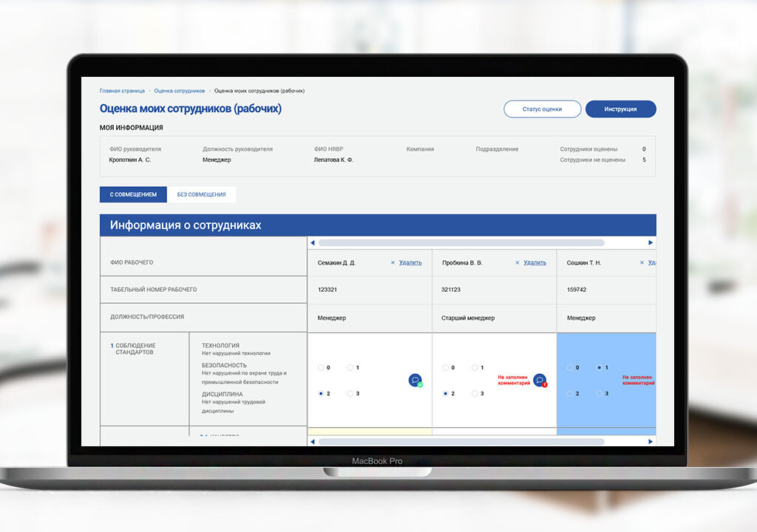The height and width of the screenshot is (532, 757).
Task: Select rating 2 for Семакин Д. Д.
Action: [x=321, y=393]
